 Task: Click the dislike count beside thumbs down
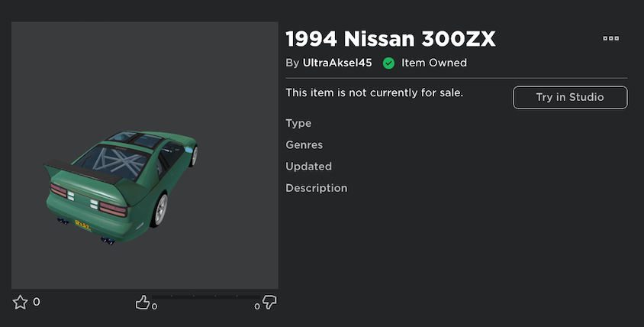coord(257,306)
